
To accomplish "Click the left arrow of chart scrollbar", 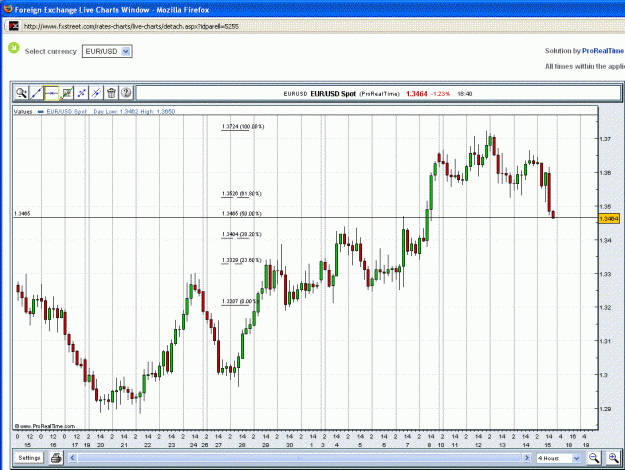I will [x=73, y=458].
